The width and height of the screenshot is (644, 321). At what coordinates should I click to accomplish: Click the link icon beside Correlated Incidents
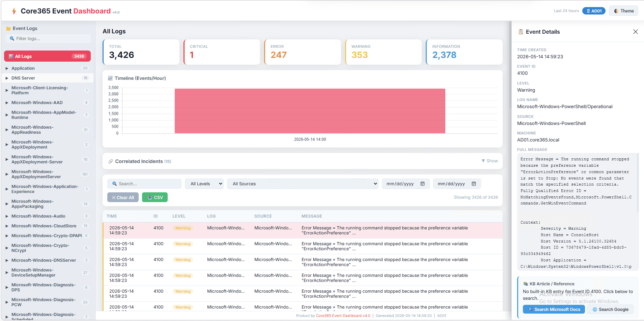tap(111, 161)
